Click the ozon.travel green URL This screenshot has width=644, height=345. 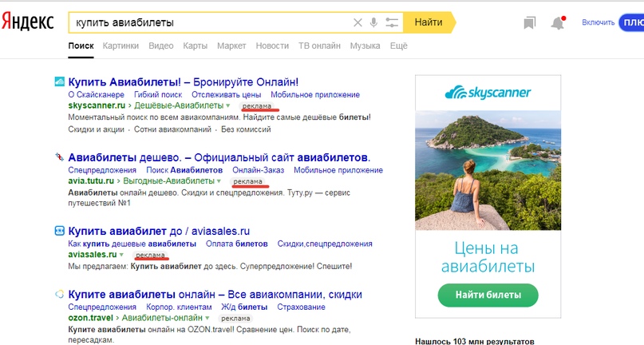[x=90, y=318]
